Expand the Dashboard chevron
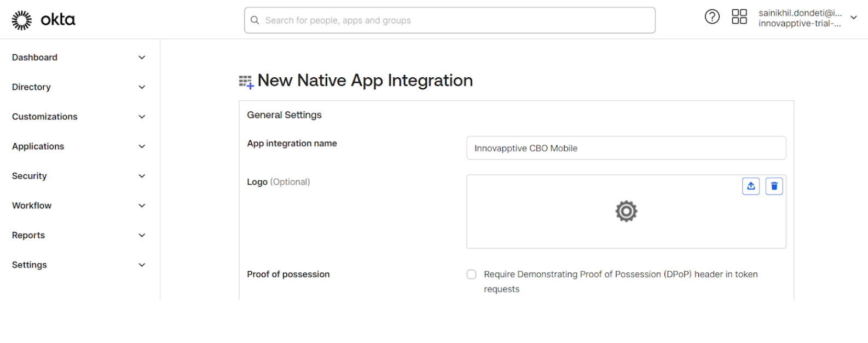The image size is (868, 343). point(142,58)
